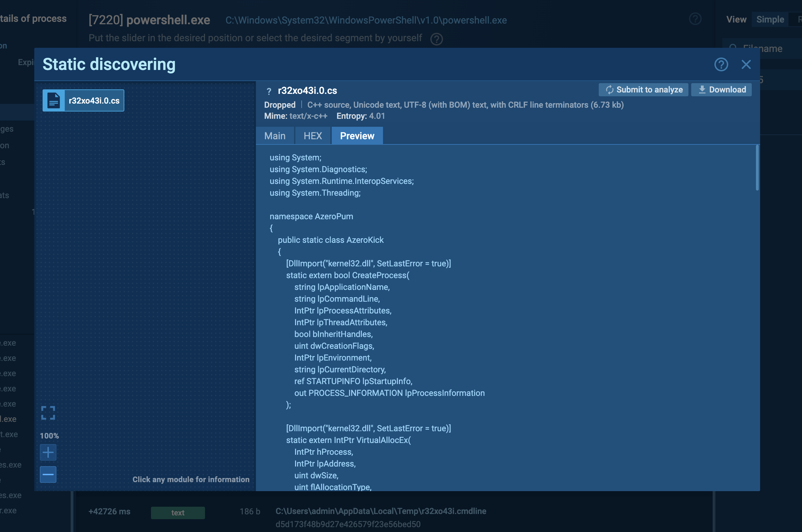Select the Simple view option
This screenshot has height=532, width=802.
point(770,19)
